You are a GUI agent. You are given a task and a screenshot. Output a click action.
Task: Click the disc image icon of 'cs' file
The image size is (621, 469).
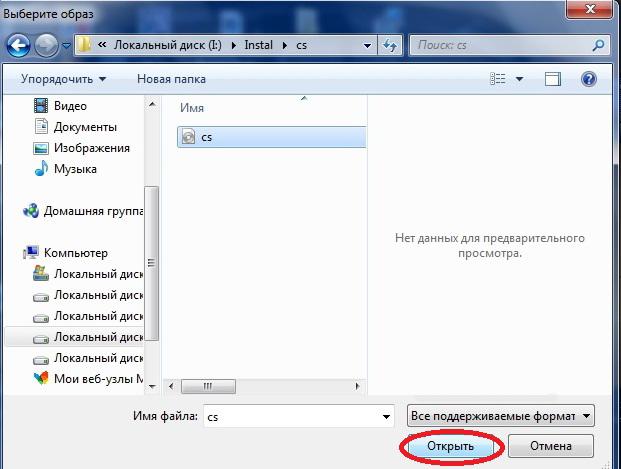[x=189, y=137]
